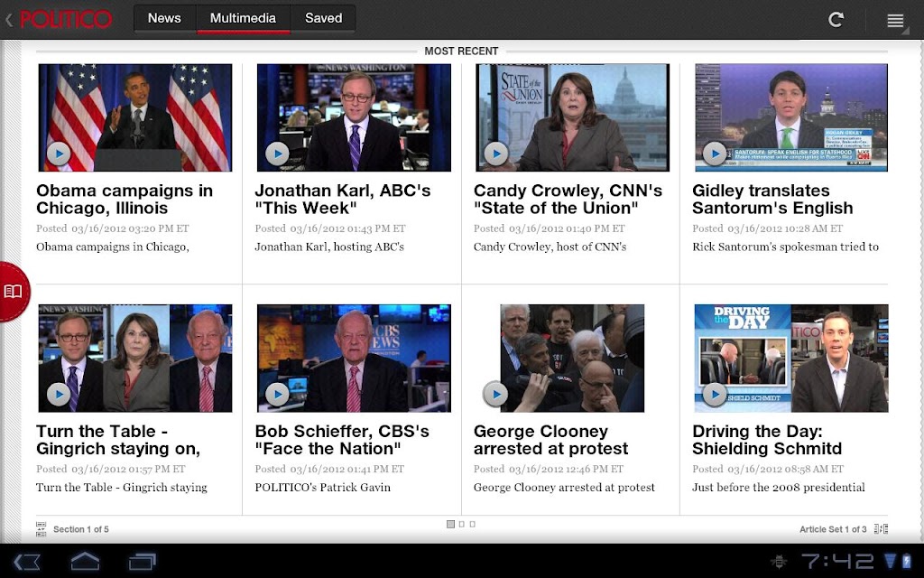The image size is (924, 578).
Task: Click the article set icon beside 'Article Set 1 of 3'
Action: [x=881, y=529]
